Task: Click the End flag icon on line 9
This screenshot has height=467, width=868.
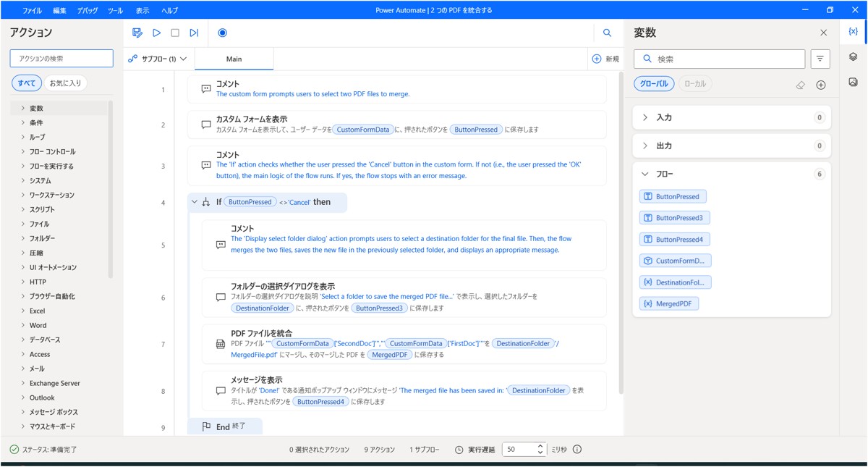Action: coord(206,427)
